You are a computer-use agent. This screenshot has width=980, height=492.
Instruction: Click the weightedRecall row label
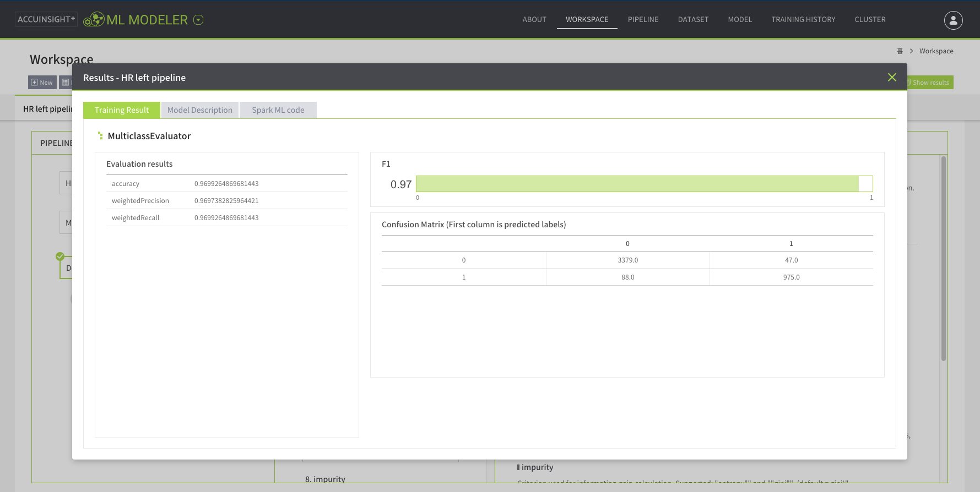coord(136,218)
